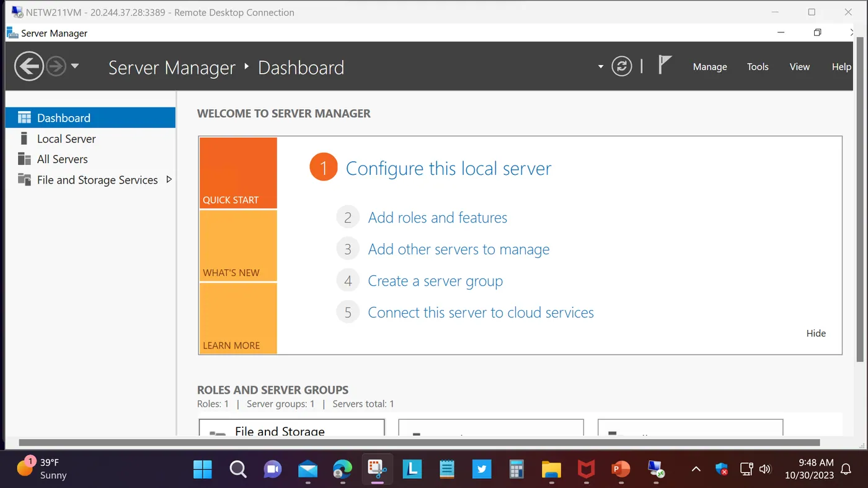Open the Mail app in taskbar
The image size is (868, 488).
click(x=308, y=469)
